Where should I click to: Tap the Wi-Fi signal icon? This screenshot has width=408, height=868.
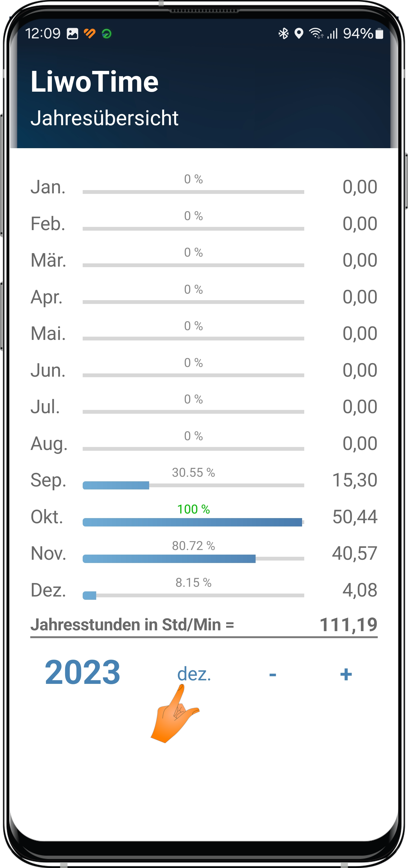click(x=316, y=33)
